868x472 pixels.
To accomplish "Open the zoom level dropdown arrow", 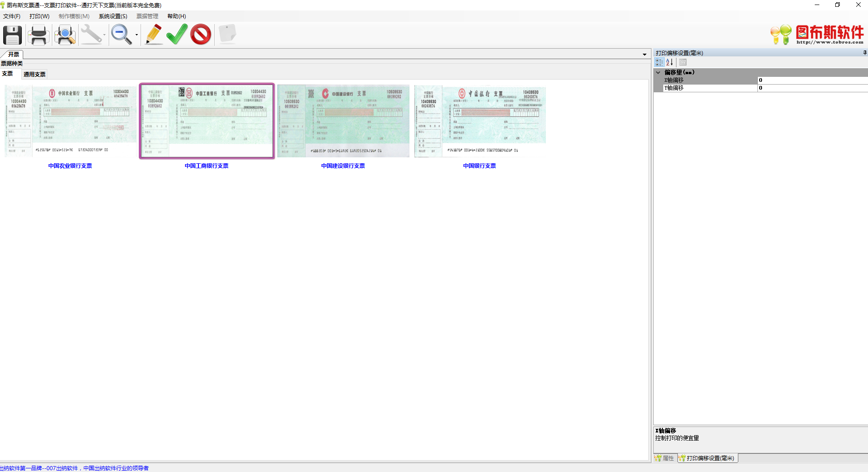I will click(x=136, y=35).
